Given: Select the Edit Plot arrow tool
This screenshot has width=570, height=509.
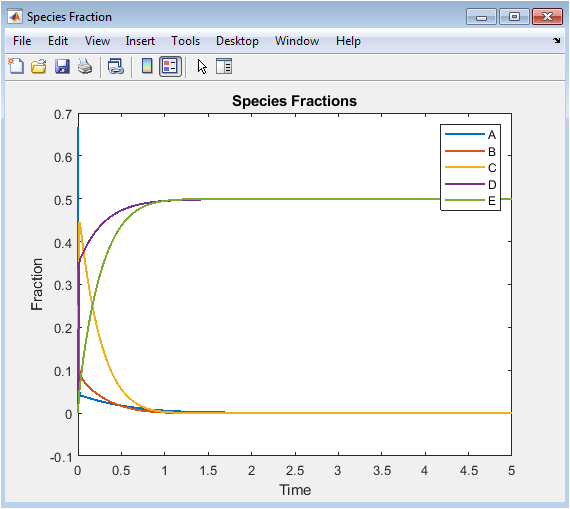Looking at the screenshot, I should coord(202,67).
